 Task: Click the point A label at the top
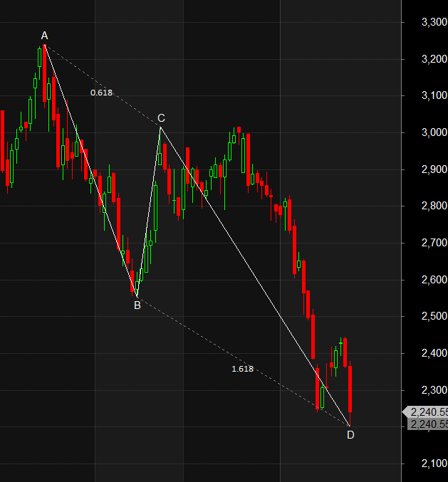pos(44,36)
